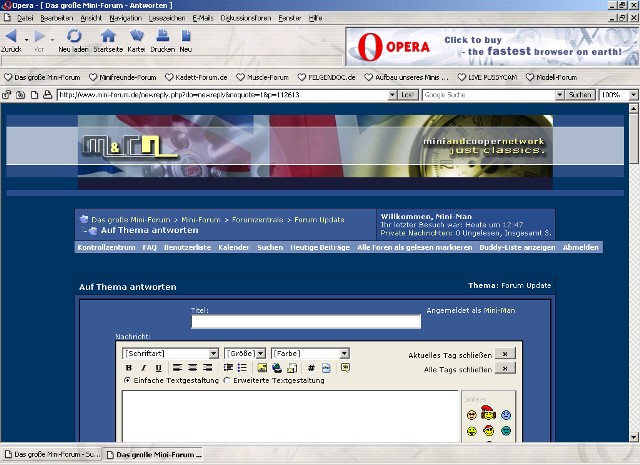Viewport: 640px width, 465px height.
Task: Apply underline formatting in message editor
Action: pyautogui.click(x=158, y=368)
